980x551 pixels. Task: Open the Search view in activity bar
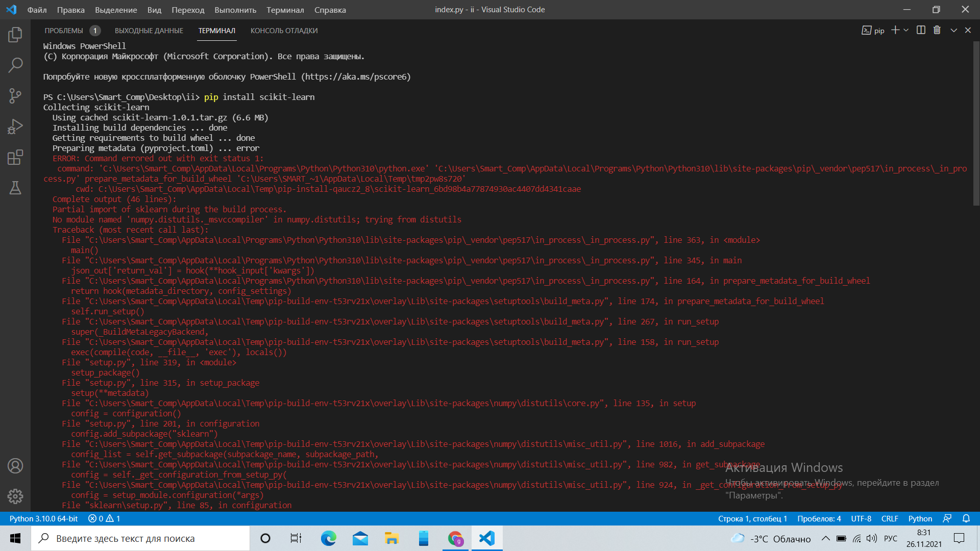15,65
